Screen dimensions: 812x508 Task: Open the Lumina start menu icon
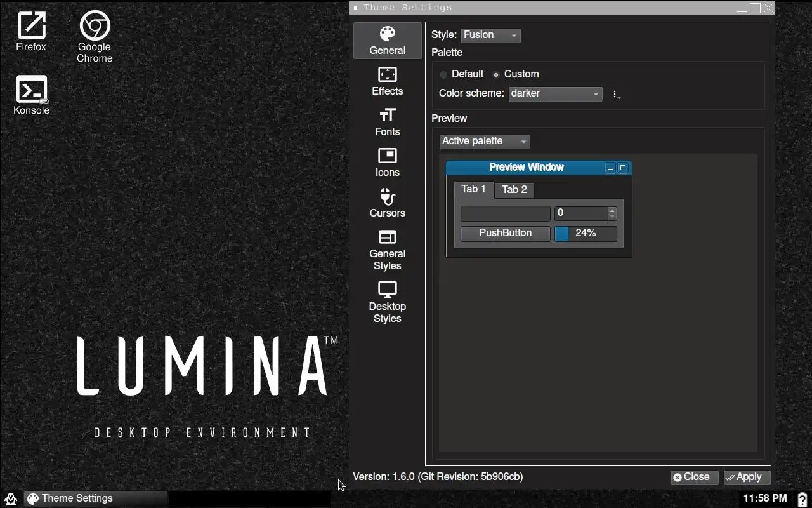pyautogui.click(x=10, y=498)
